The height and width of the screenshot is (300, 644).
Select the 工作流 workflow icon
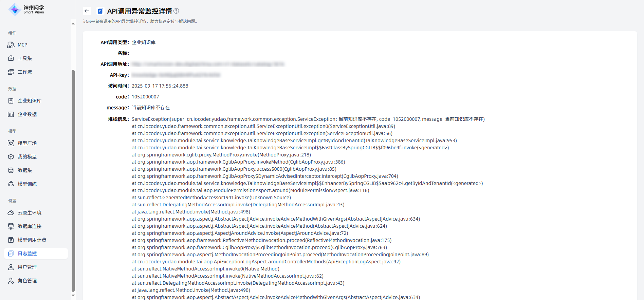point(11,72)
